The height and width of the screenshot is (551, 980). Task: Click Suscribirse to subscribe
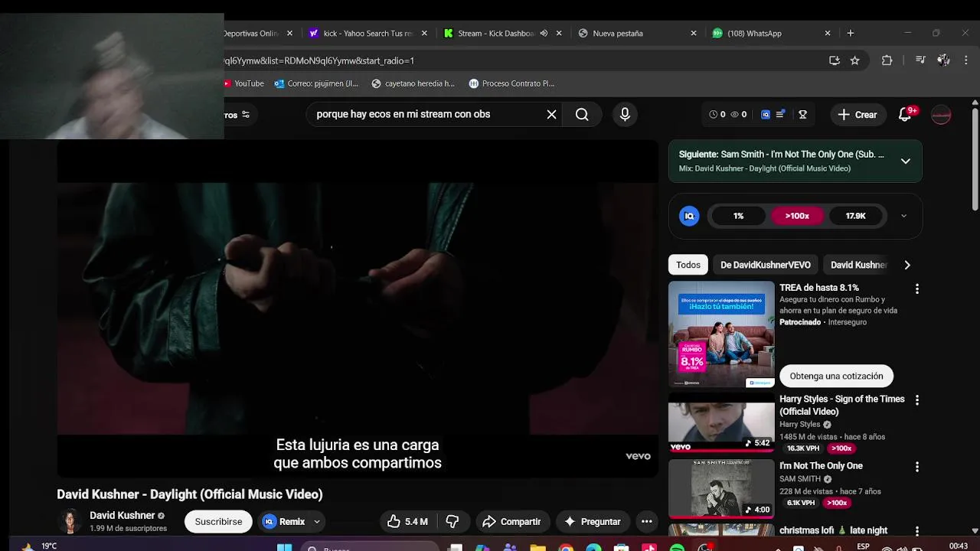click(x=218, y=521)
